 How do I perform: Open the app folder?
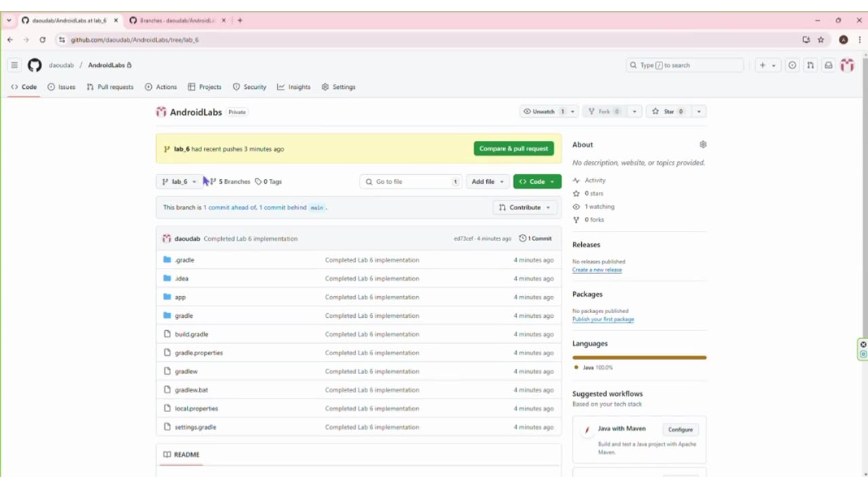point(180,297)
